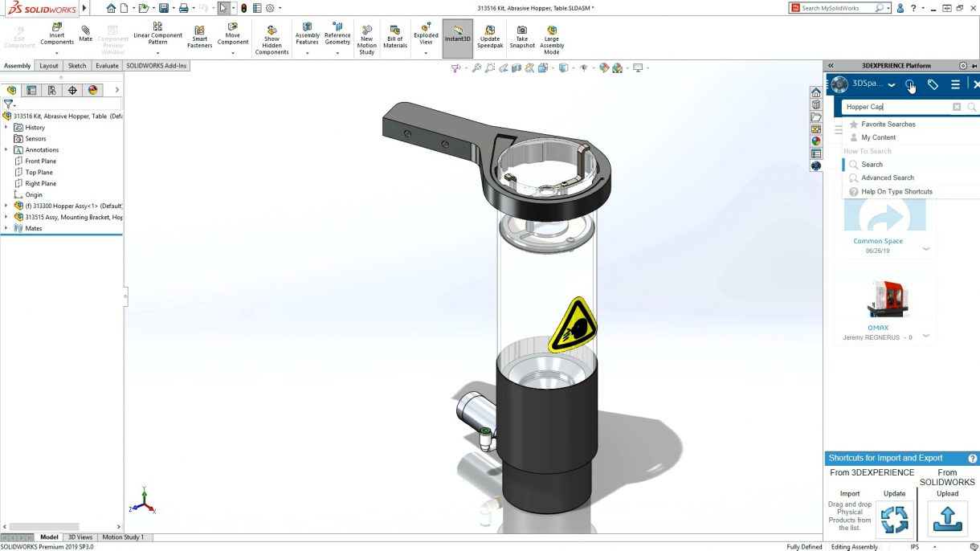
Task: Click the Insert Components tool
Action: [56, 35]
